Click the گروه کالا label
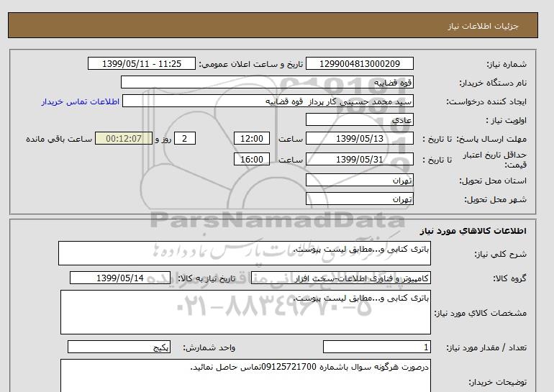The image size is (554, 392). coord(509,278)
